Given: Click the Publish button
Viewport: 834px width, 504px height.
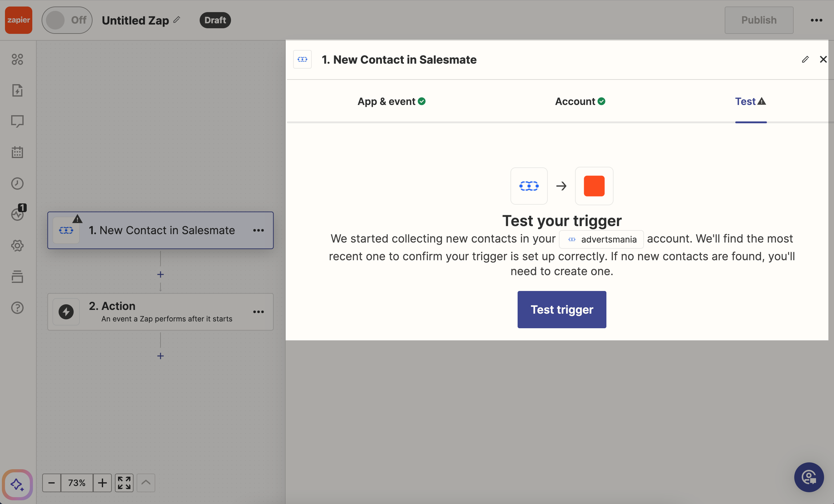Looking at the screenshot, I should (759, 20).
